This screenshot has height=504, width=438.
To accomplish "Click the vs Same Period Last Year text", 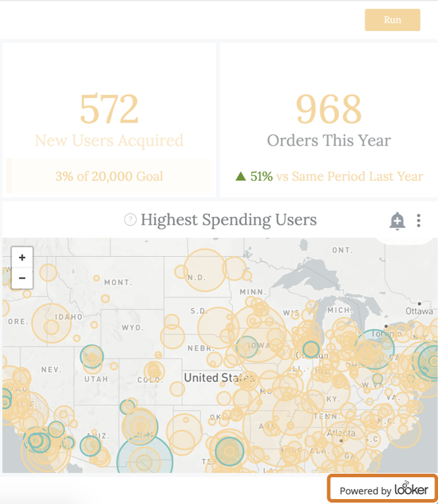I will pos(350,176).
